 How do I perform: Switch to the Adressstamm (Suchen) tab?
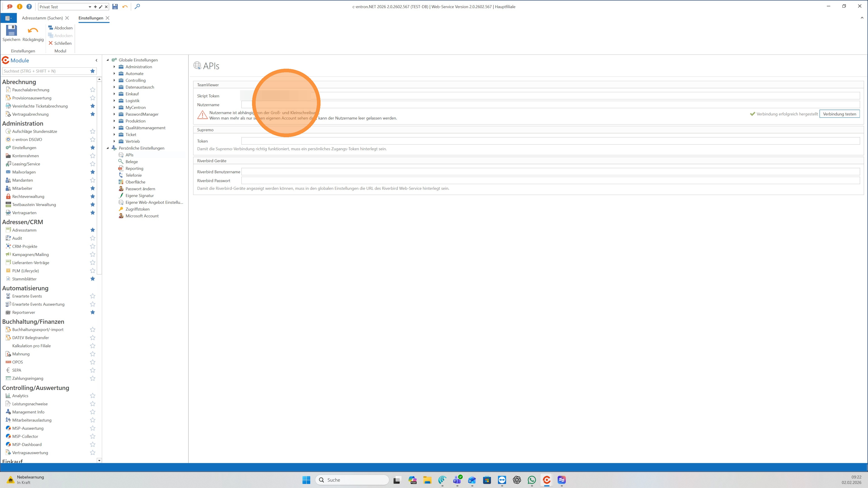tap(42, 18)
